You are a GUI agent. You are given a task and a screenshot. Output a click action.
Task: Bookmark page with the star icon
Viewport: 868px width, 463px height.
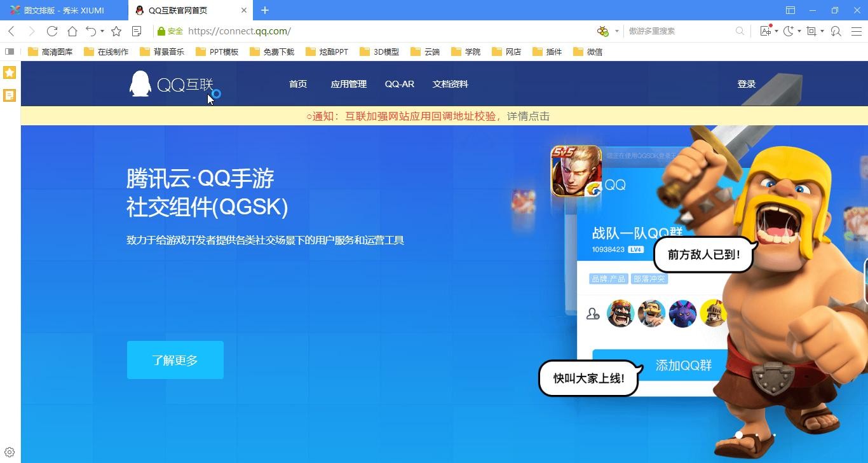(x=116, y=31)
